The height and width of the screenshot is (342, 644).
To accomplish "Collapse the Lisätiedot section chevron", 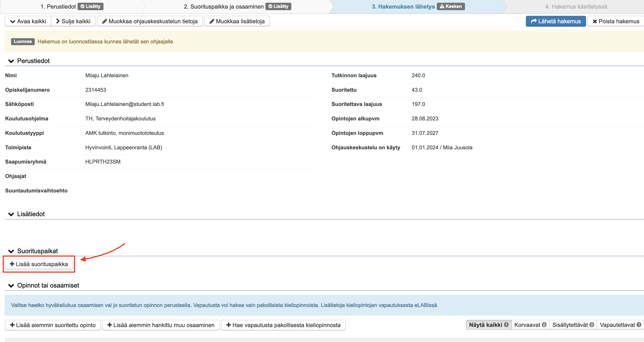I will [x=11, y=214].
